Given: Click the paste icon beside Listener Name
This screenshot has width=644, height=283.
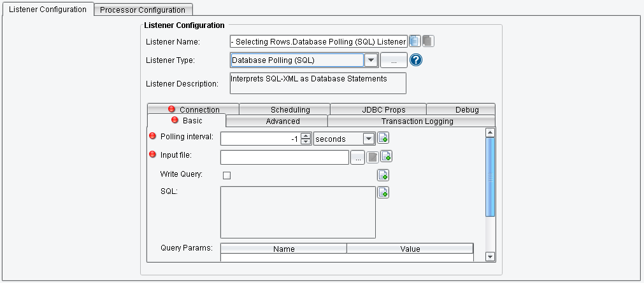Looking at the screenshot, I should tap(428, 41).
